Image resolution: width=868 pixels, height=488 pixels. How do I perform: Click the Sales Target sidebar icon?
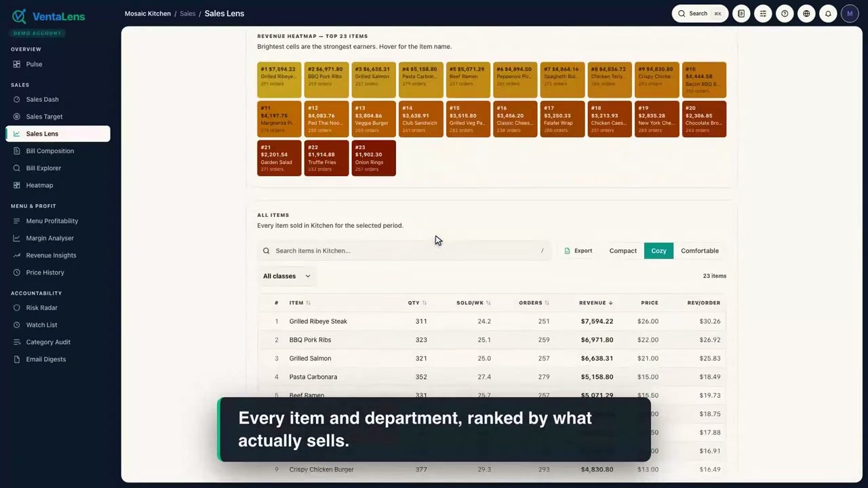coord(17,117)
